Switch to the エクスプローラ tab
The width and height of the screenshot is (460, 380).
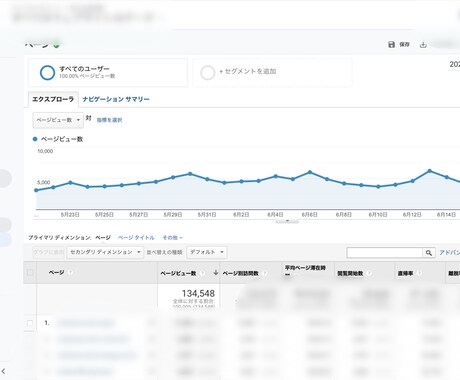point(53,99)
